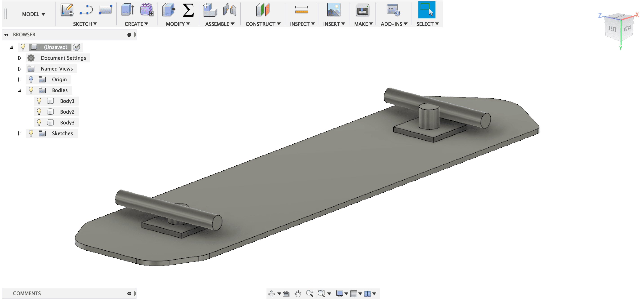Expand the Sketches folder
This screenshot has width=644, height=301.
[20, 133]
